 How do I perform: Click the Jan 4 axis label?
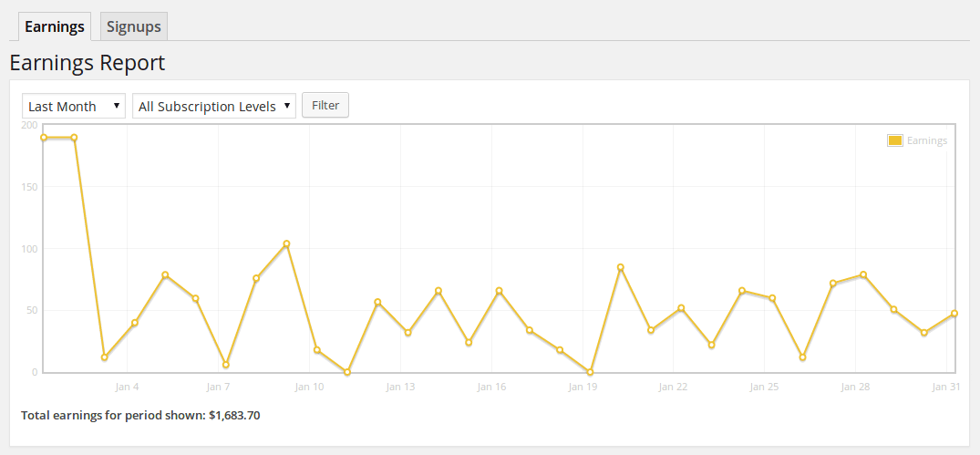point(127,387)
